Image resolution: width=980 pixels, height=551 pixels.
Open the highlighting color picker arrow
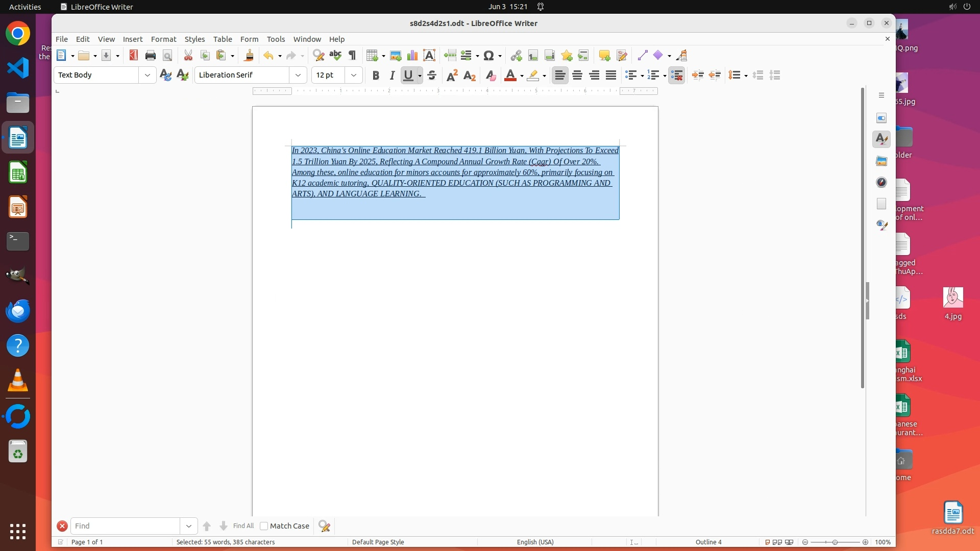545,76
